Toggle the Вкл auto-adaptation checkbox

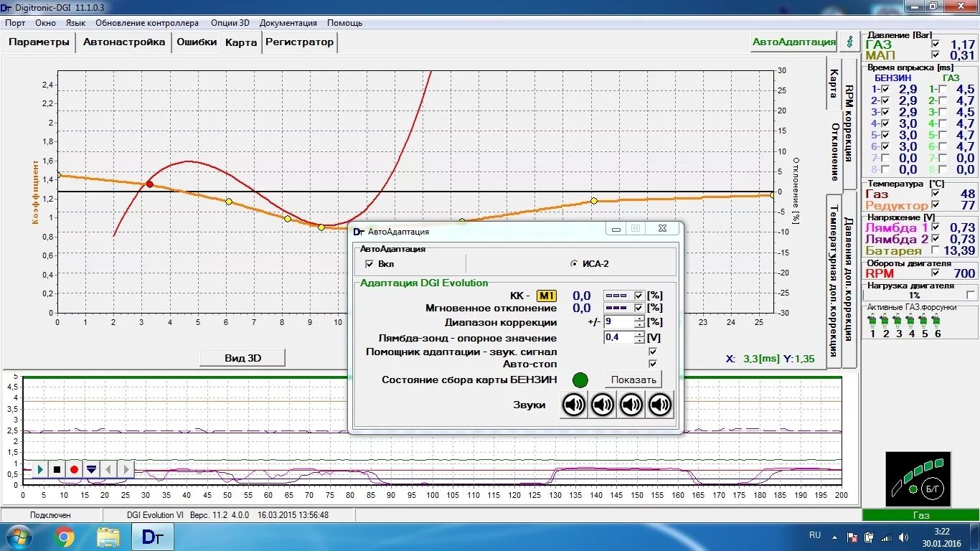(369, 264)
